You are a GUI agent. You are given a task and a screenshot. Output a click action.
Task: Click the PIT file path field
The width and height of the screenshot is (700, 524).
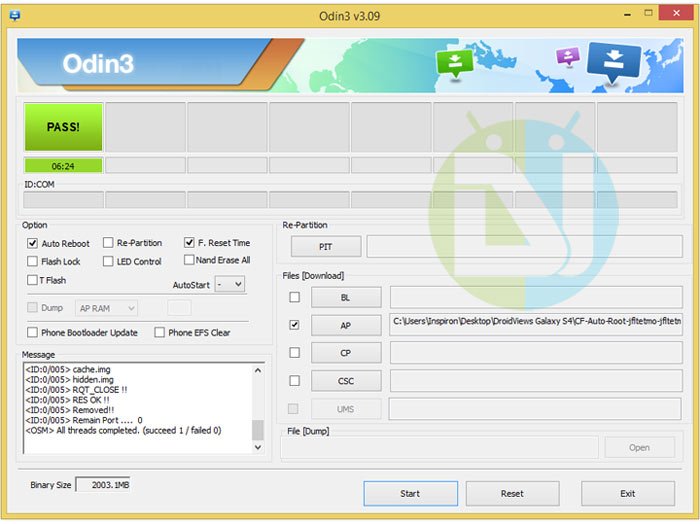(x=525, y=246)
